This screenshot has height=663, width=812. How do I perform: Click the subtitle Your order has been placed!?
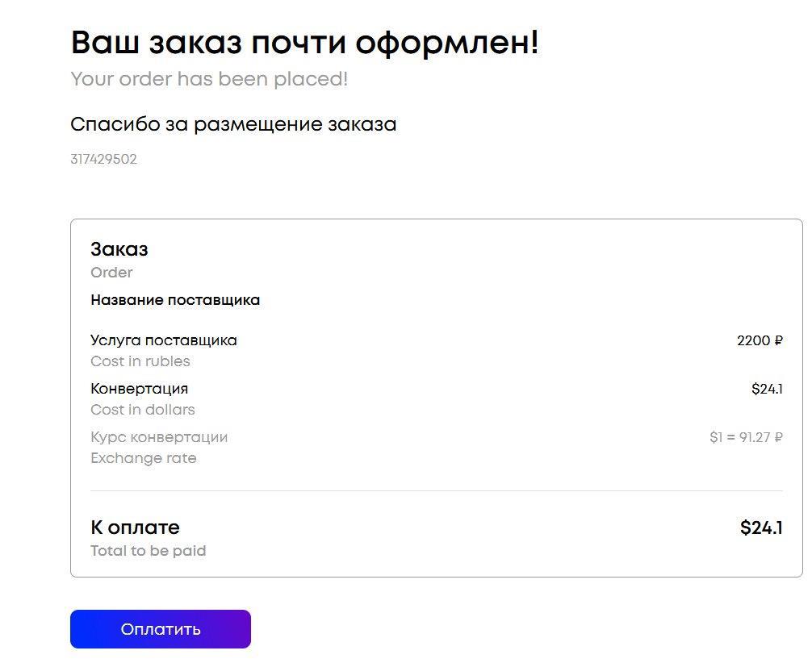(x=209, y=79)
